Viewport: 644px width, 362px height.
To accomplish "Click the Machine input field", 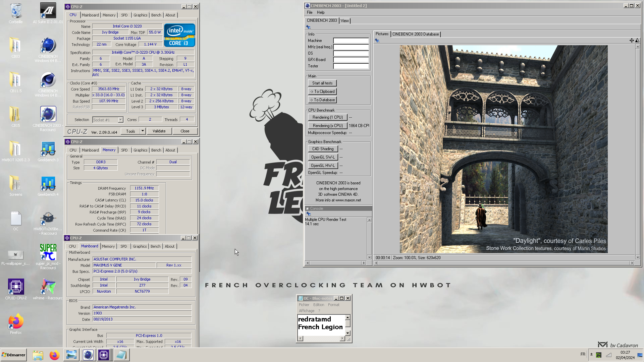I will click(x=351, y=41).
